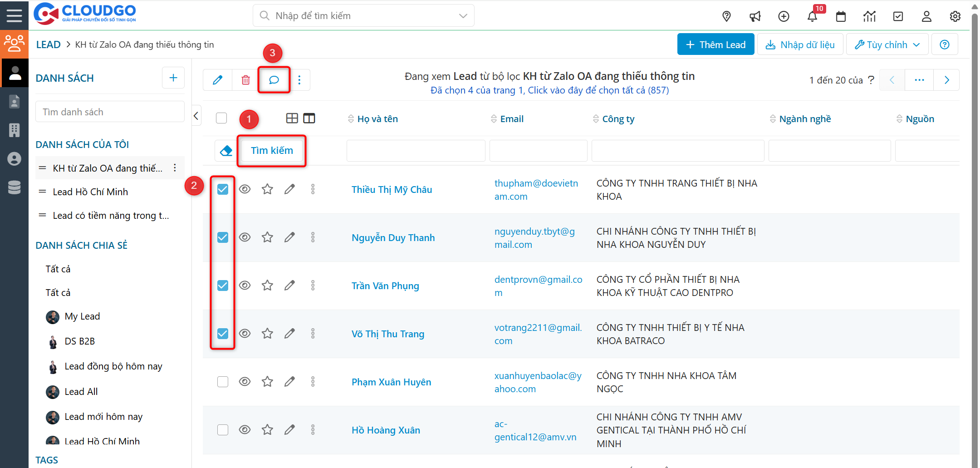Click the Thêm Lead button
This screenshot has height=468, width=980.
click(715, 44)
